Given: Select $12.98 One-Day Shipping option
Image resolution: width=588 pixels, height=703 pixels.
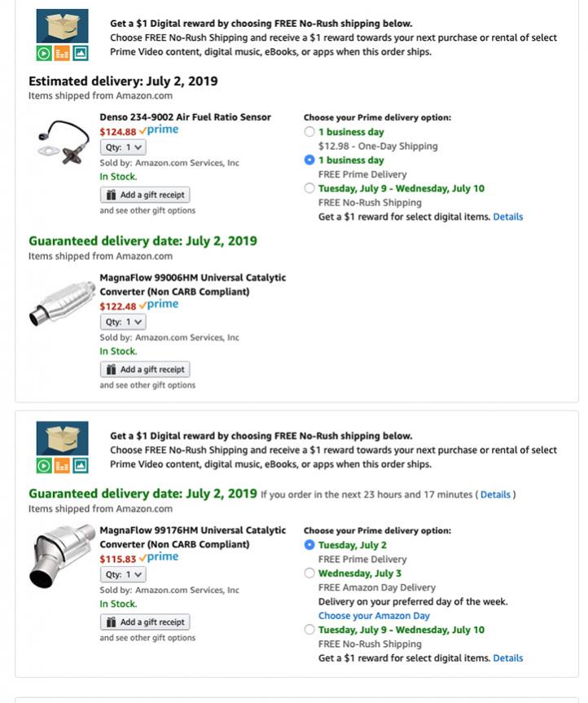Looking at the screenshot, I should (309, 132).
